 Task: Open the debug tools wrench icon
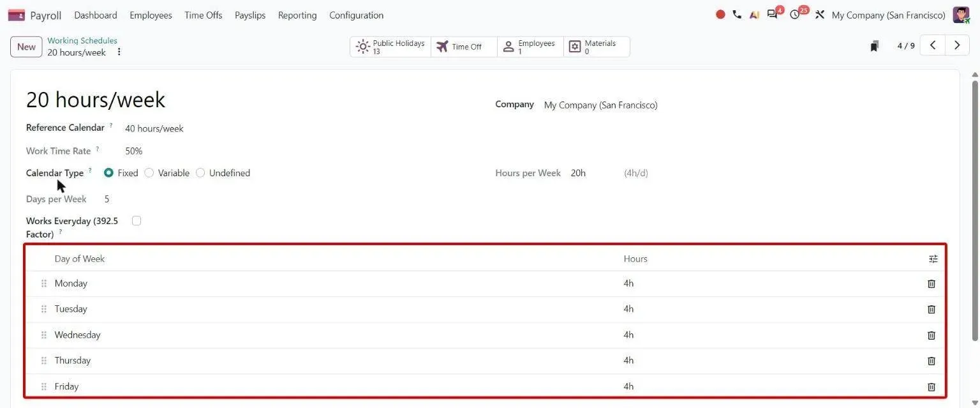[x=820, y=15]
